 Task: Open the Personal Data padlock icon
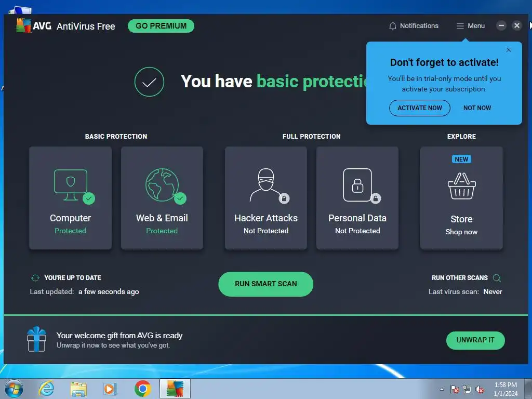(357, 185)
